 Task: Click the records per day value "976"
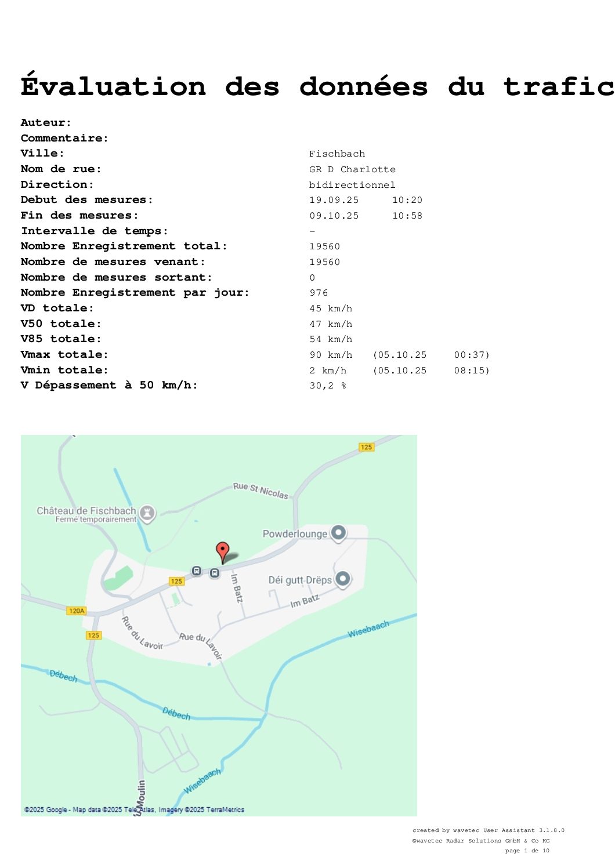(319, 293)
